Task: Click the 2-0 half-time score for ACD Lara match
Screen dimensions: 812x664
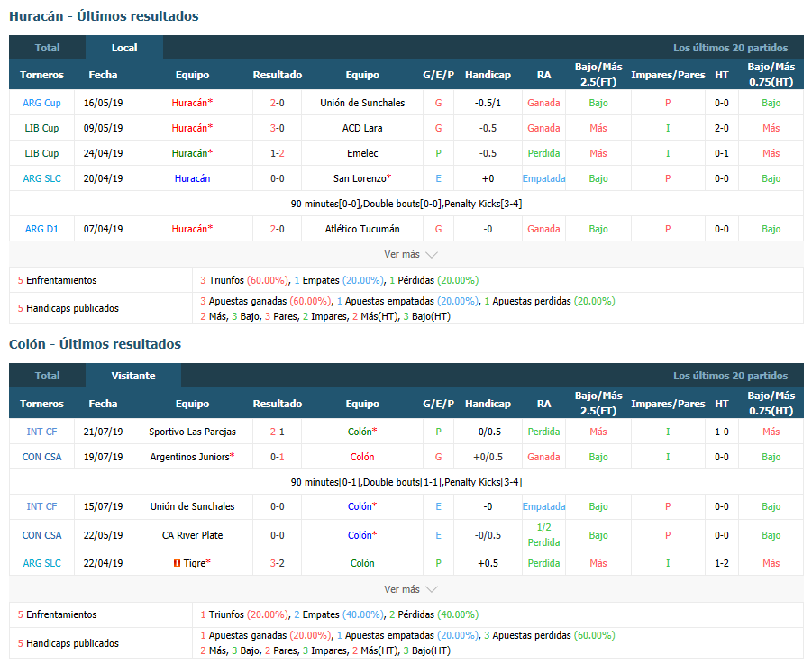Action: (x=722, y=128)
